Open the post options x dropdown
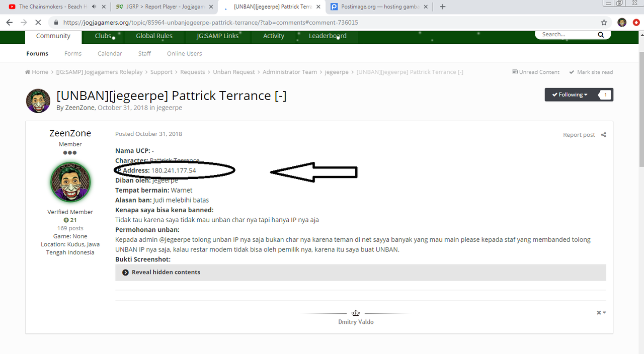 click(601, 313)
